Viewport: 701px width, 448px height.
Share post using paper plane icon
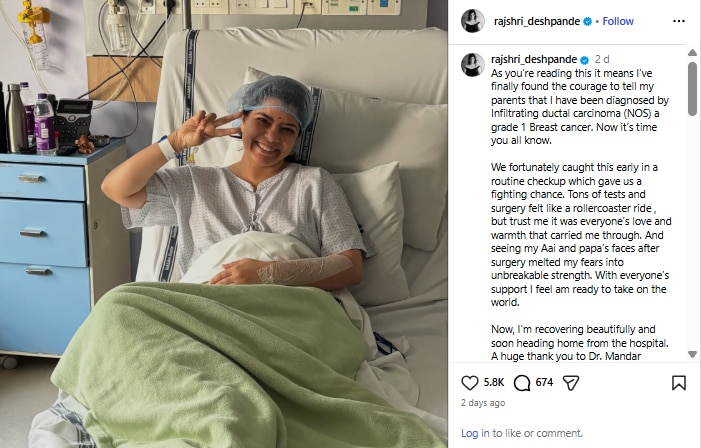coord(571,383)
